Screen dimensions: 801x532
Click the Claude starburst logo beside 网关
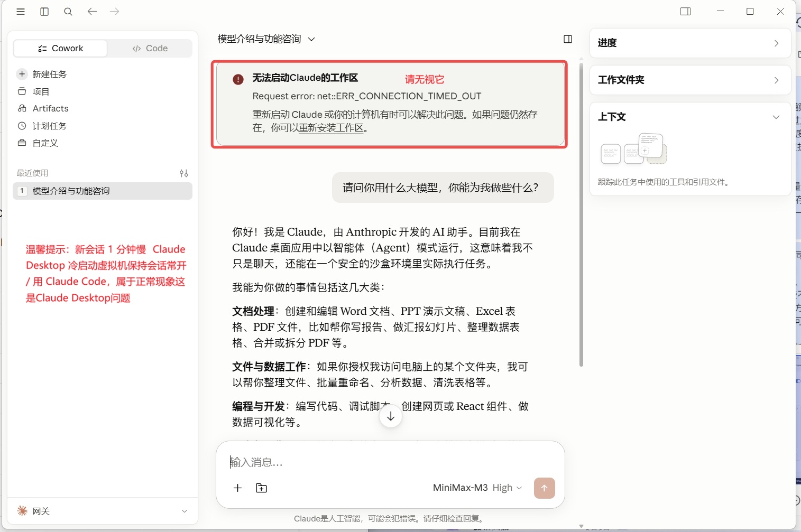tap(22, 510)
